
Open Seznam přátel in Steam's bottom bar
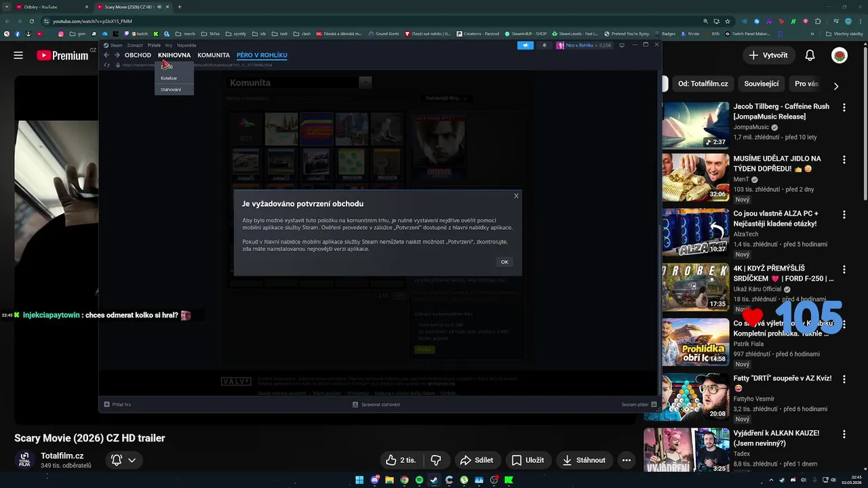[x=639, y=404]
